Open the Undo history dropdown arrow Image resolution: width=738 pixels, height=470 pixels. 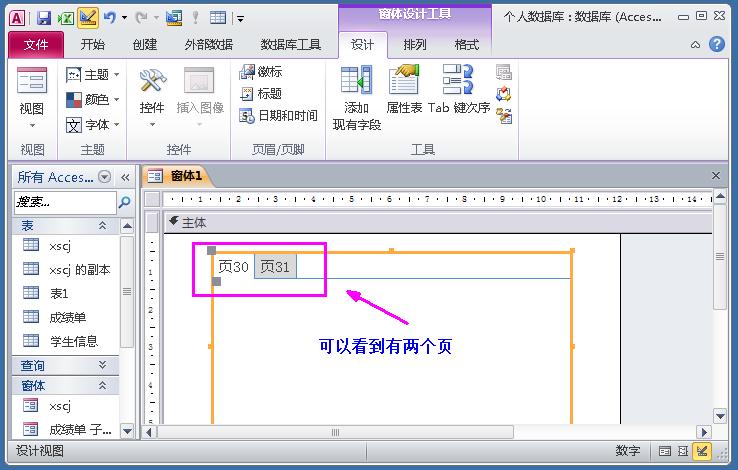124,18
